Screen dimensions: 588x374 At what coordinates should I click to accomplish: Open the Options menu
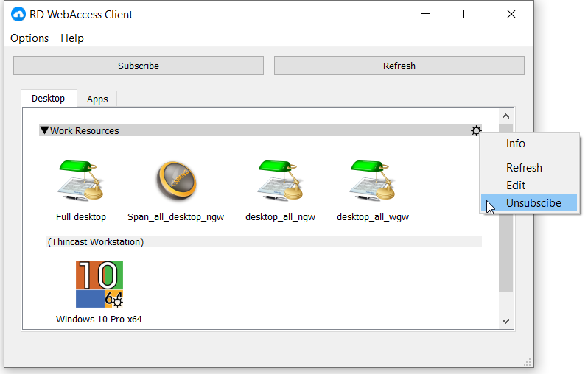click(x=29, y=38)
